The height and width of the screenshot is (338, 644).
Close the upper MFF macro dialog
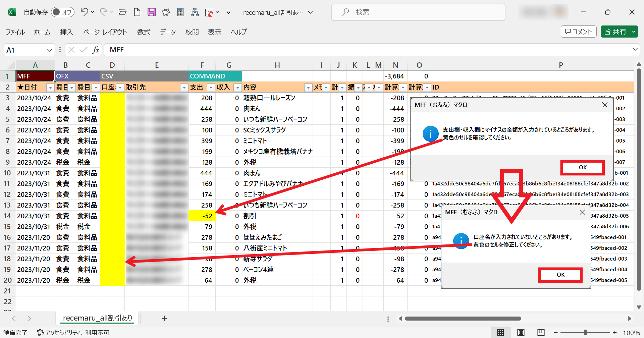pos(605,105)
